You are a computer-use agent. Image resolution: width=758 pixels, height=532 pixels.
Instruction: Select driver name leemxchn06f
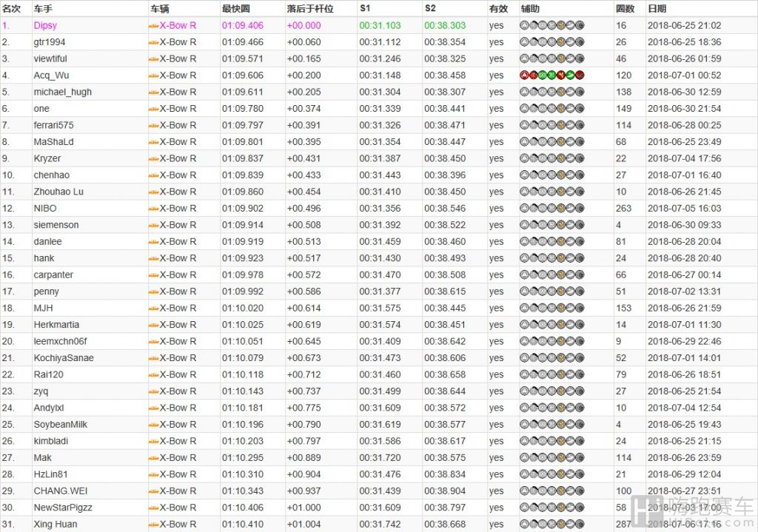coord(61,341)
